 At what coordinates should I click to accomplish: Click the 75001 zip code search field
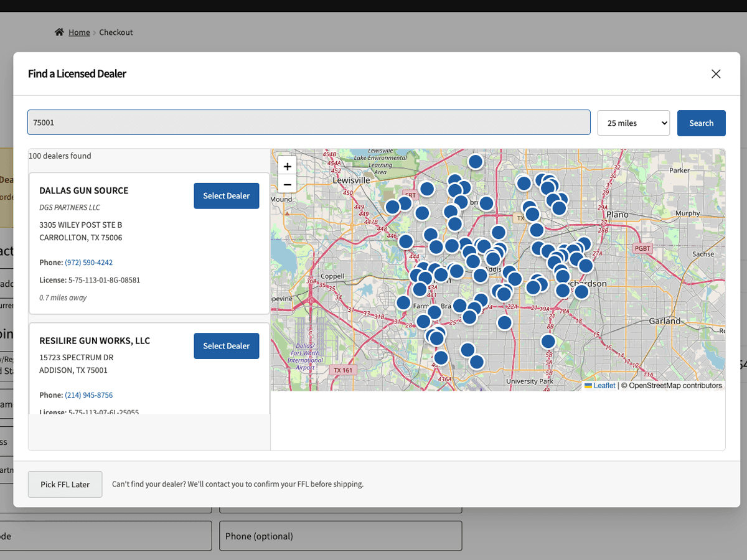[x=309, y=123]
